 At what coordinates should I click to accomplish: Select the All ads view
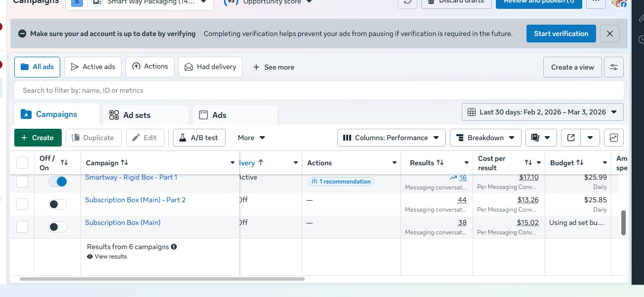point(37,67)
